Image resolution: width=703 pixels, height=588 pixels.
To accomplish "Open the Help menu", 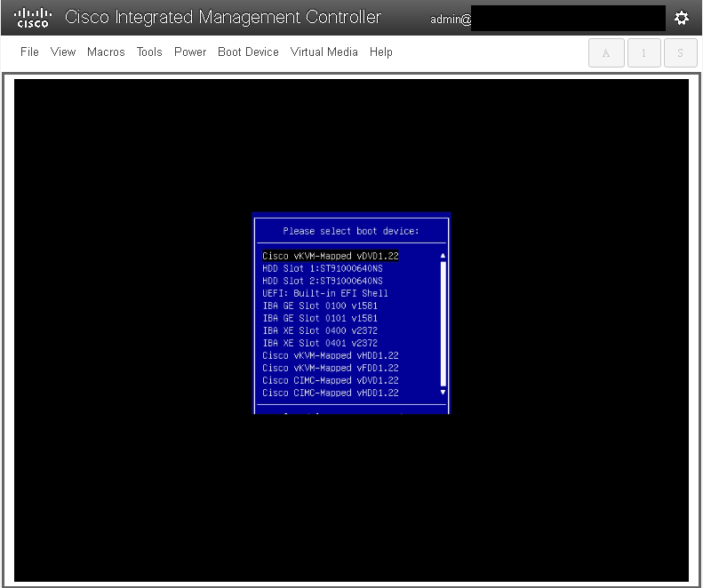I will point(381,52).
